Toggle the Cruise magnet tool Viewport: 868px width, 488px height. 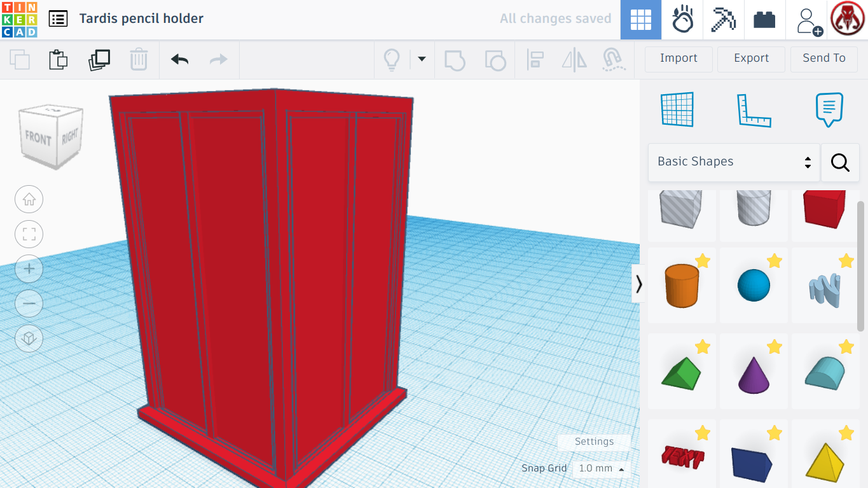pos(613,60)
